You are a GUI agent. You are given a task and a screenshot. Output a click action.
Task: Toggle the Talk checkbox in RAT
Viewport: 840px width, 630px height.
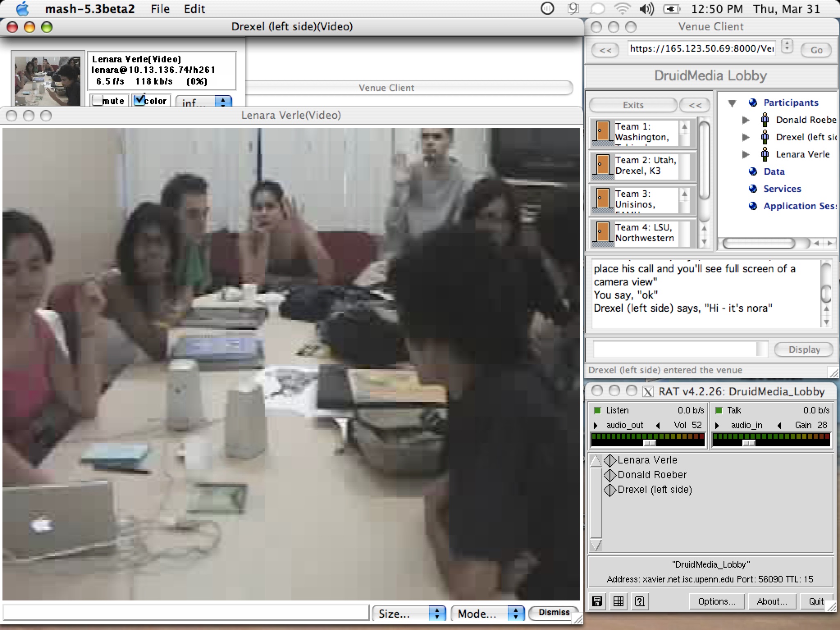719,410
